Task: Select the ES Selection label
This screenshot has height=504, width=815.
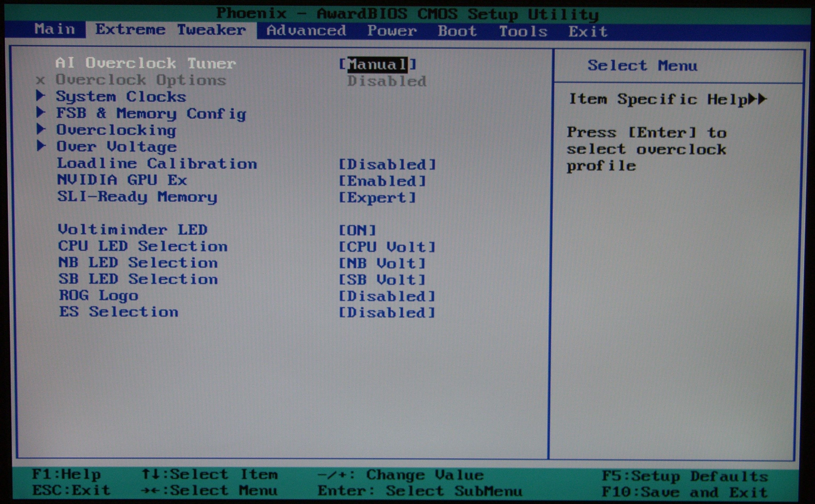Action: click(x=119, y=312)
